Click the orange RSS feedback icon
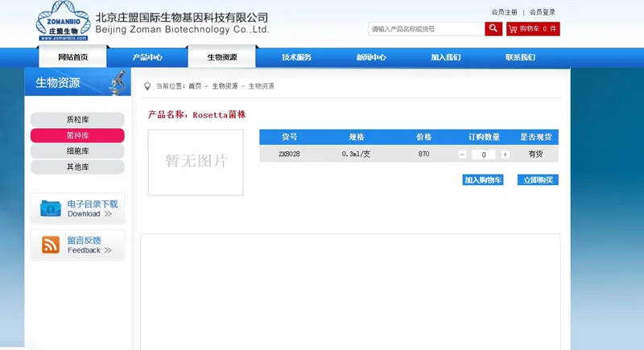The image size is (644, 350). [x=51, y=245]
